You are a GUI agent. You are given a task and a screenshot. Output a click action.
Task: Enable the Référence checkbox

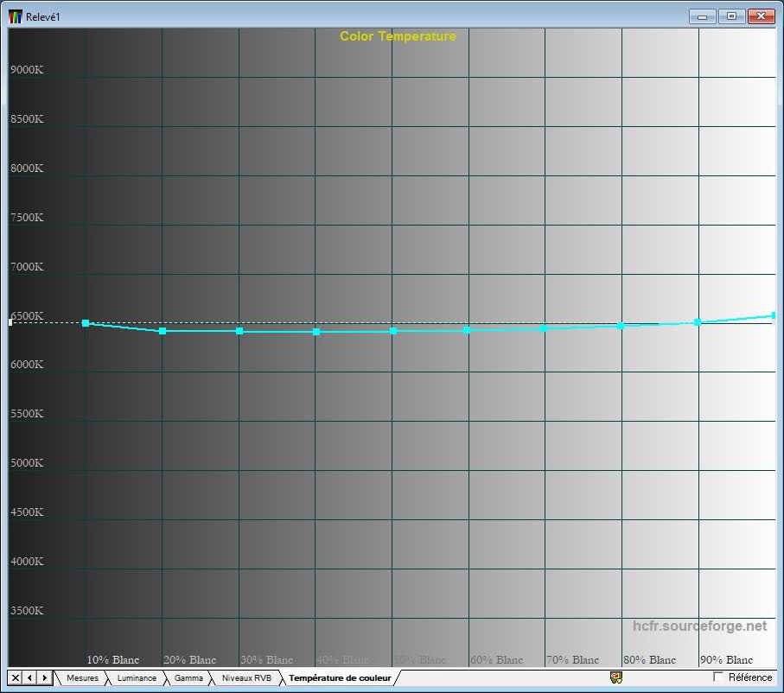(718, 677)
